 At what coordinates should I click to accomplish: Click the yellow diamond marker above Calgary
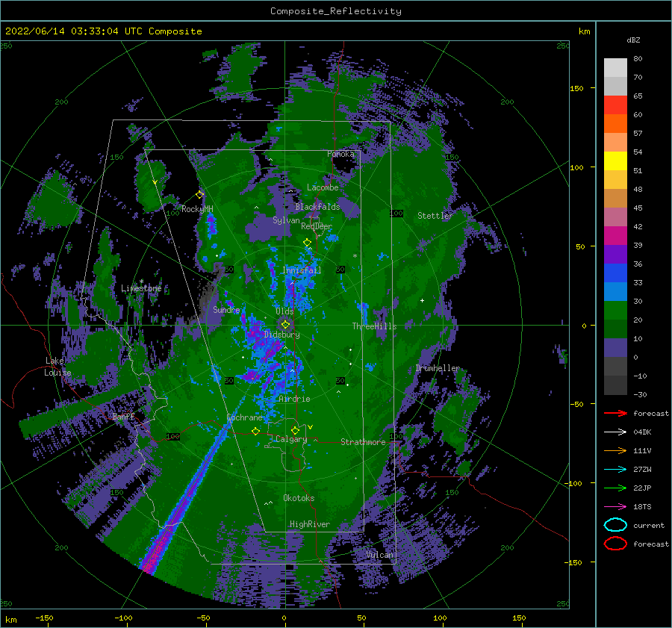295,430
